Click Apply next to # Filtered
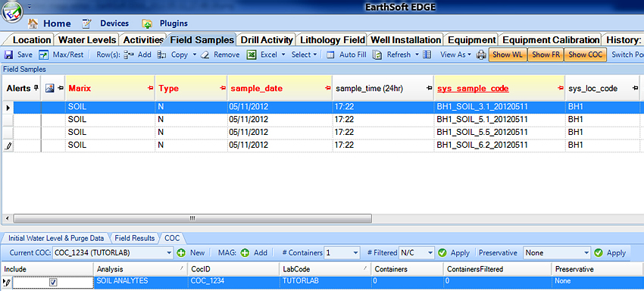 (454, 253)
